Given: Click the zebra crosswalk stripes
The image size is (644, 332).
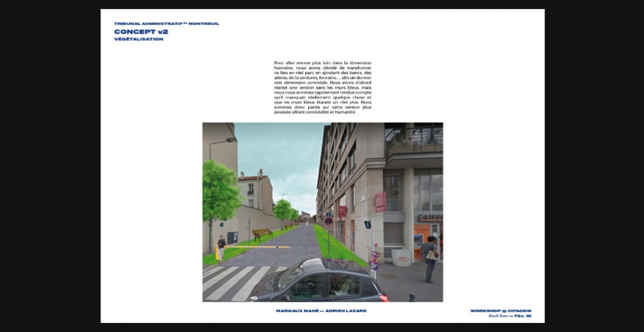Looking at the screenshot, I should click(232, 282).
